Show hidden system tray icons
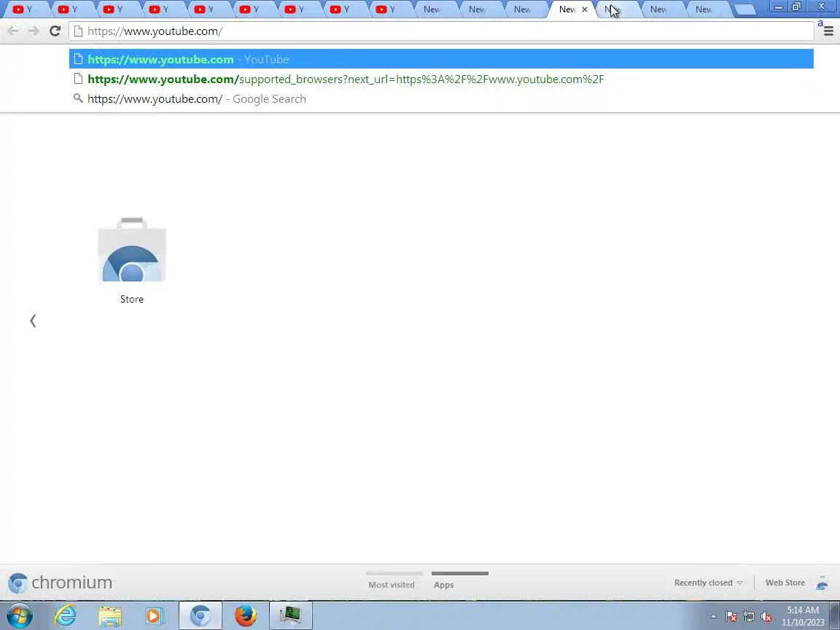The width and height of the screenshot is (840, 630). (x=713, y=617)
